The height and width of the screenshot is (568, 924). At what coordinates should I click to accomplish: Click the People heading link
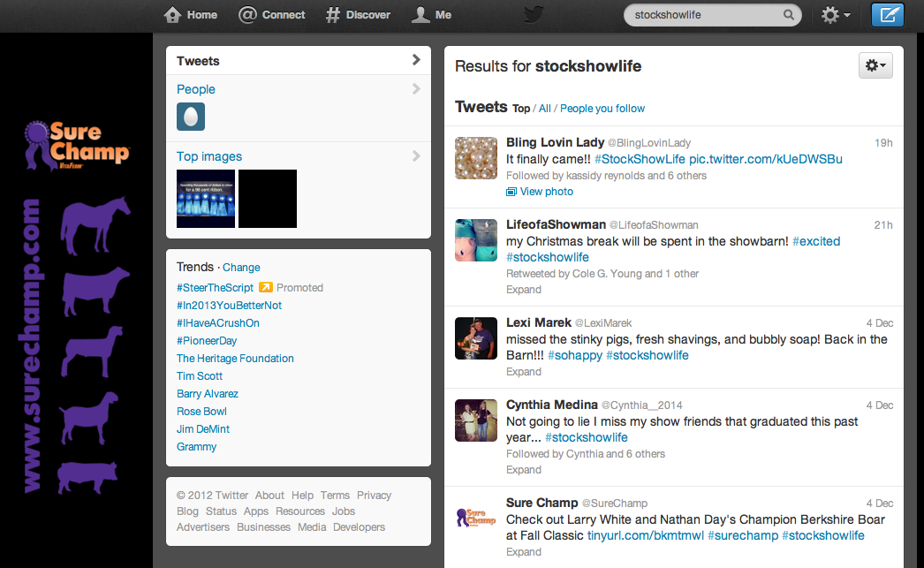[195, 89]
